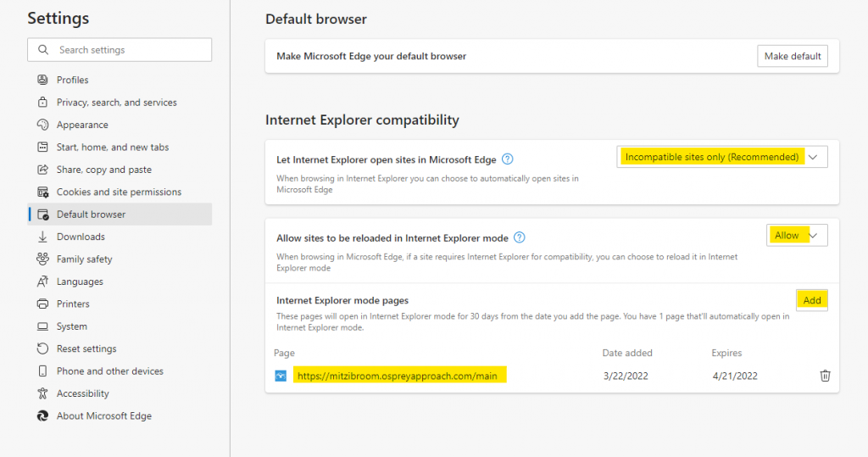Click the search magnifier icon
Image resolution: width=868 pixels, height=457 pixels.
coord(43,50)
